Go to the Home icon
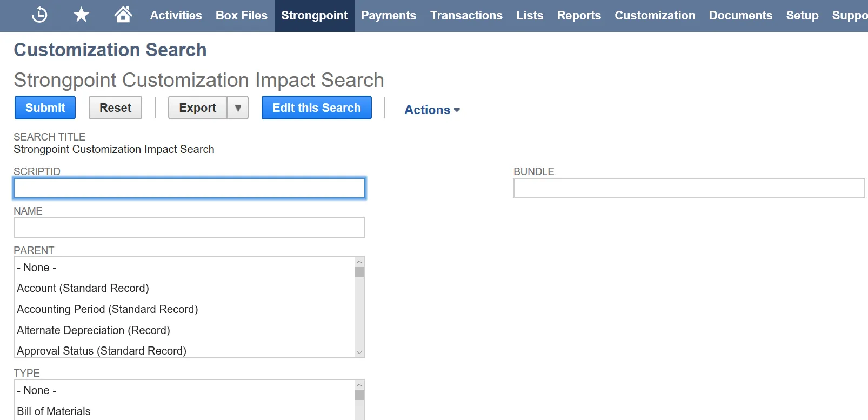This screenshot has width=868, height=420. tap(123, 15)
